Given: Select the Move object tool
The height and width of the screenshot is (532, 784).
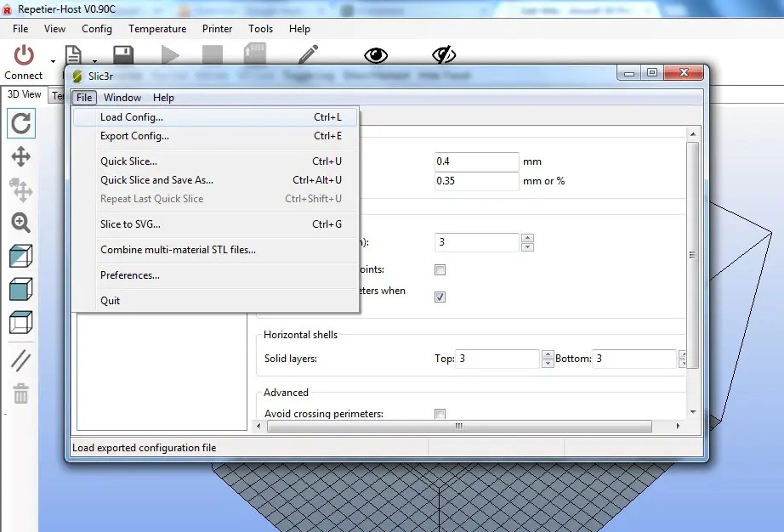Looking at the screenshot, I should click(21, 190).
